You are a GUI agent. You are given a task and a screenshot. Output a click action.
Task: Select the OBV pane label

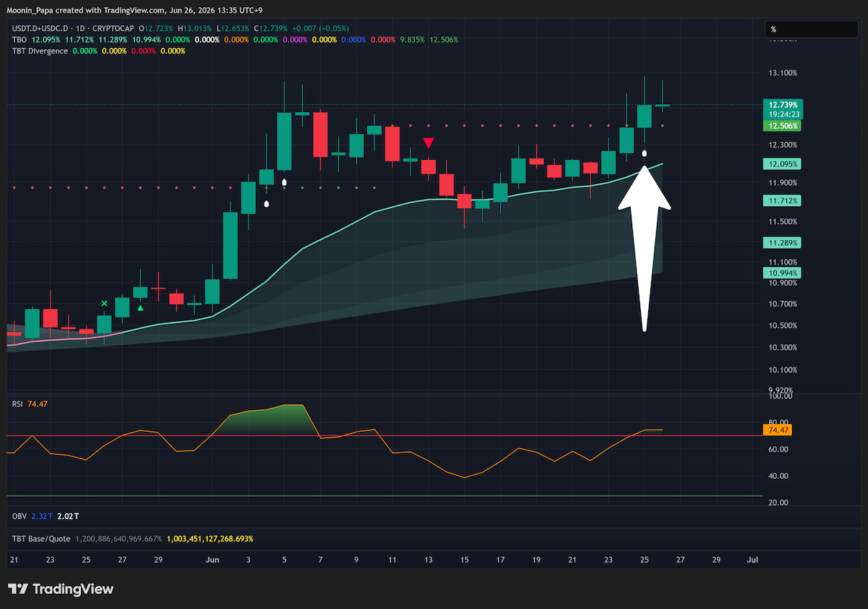[19, 516]
